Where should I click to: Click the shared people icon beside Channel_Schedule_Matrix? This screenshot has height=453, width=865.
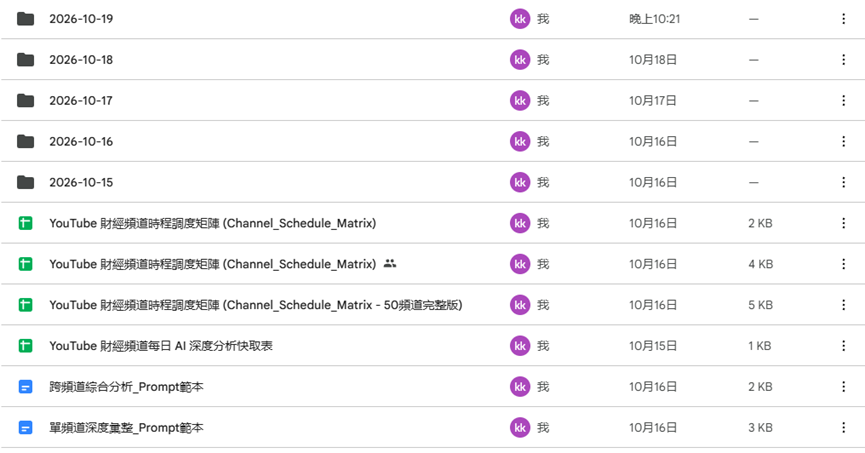(x=390, y=263)
